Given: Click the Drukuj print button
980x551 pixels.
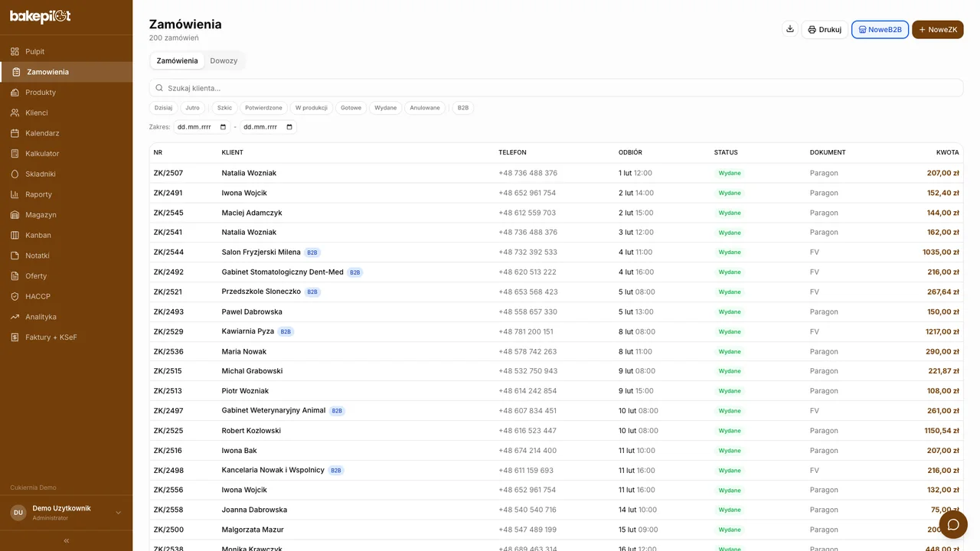Looking at the screenshot, I should click(825, 30).
